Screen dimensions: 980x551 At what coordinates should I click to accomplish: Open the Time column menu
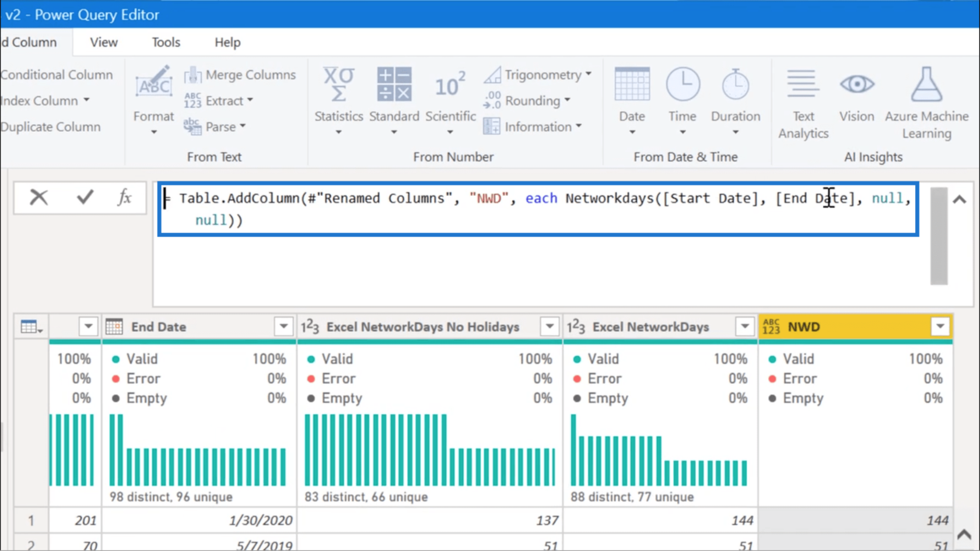[x=682, y=100]
